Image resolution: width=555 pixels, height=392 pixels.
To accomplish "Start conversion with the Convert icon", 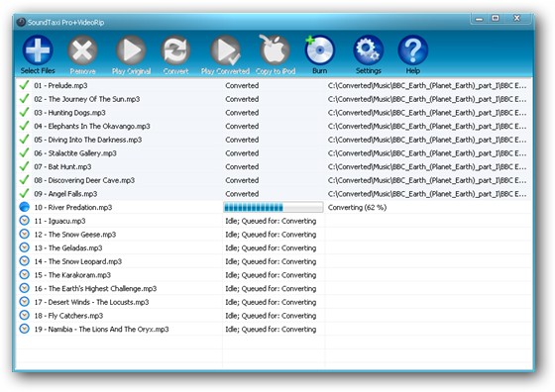I will (x=175, y=50).
